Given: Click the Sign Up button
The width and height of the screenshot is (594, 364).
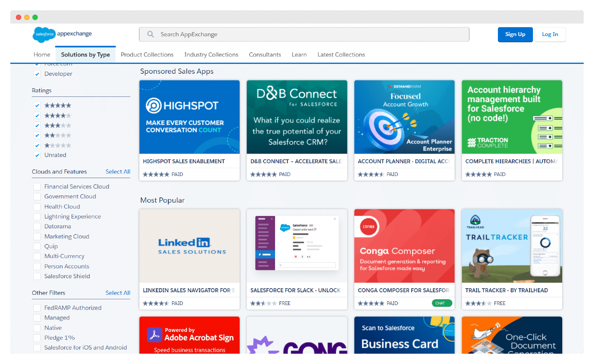Looking at the screenshot, I should pos(515,34).
